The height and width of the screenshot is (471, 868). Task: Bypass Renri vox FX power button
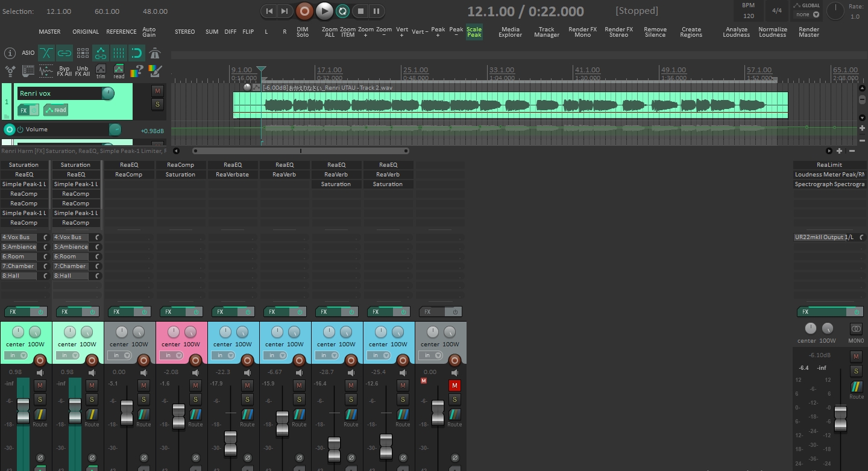34,110
